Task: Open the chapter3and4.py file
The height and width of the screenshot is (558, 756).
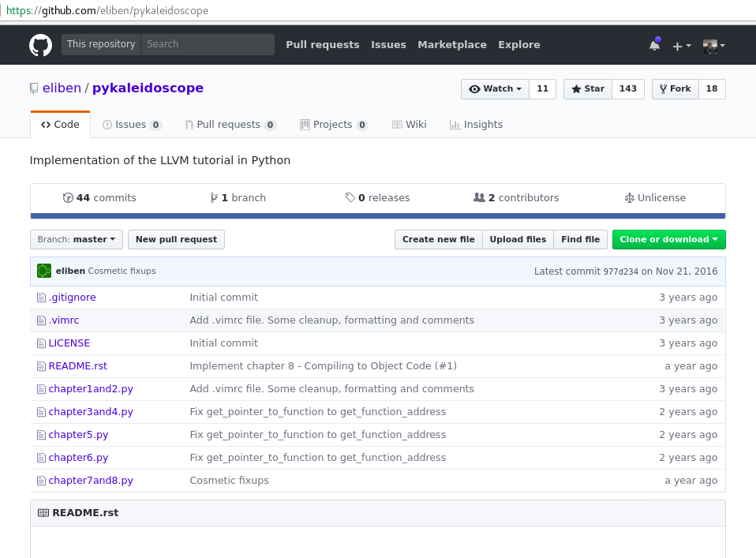Action: (91, 412)
